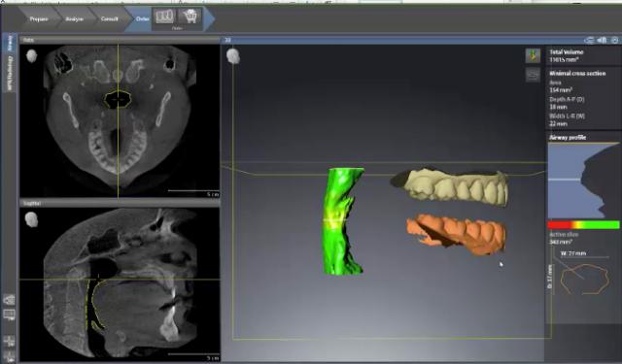The image size is (622, 364).
Task: Click the green airway 3D model
Action: 342,221
